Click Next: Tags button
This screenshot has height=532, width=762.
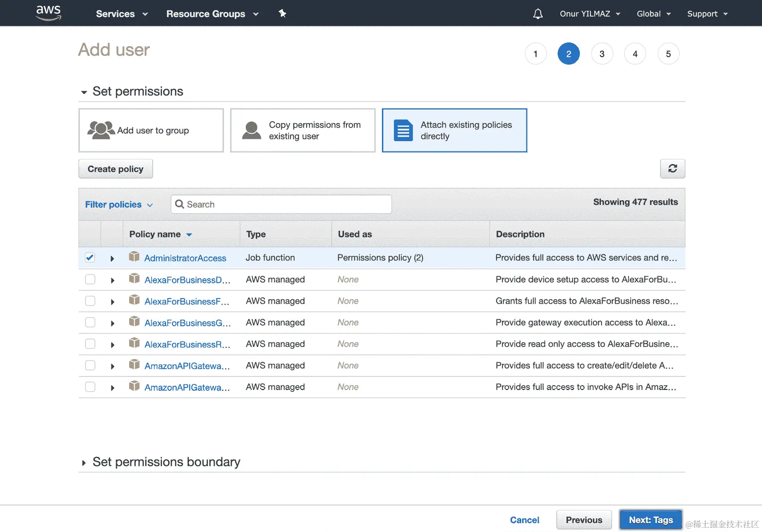[x=650, y=520]
